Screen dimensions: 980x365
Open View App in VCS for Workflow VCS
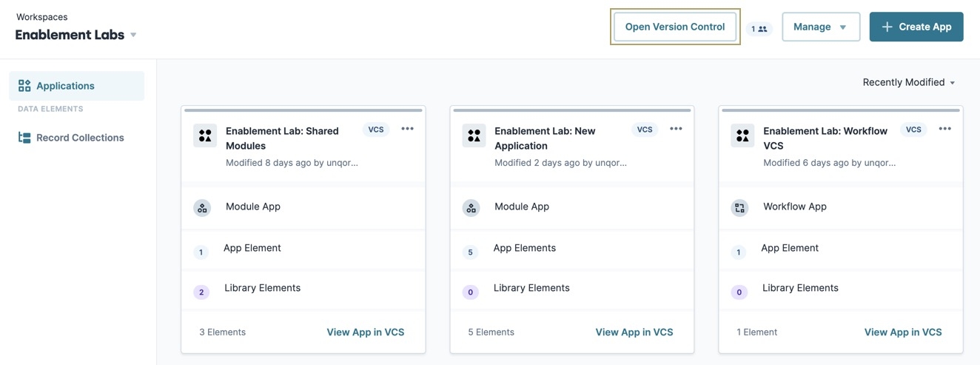(903, 332)
